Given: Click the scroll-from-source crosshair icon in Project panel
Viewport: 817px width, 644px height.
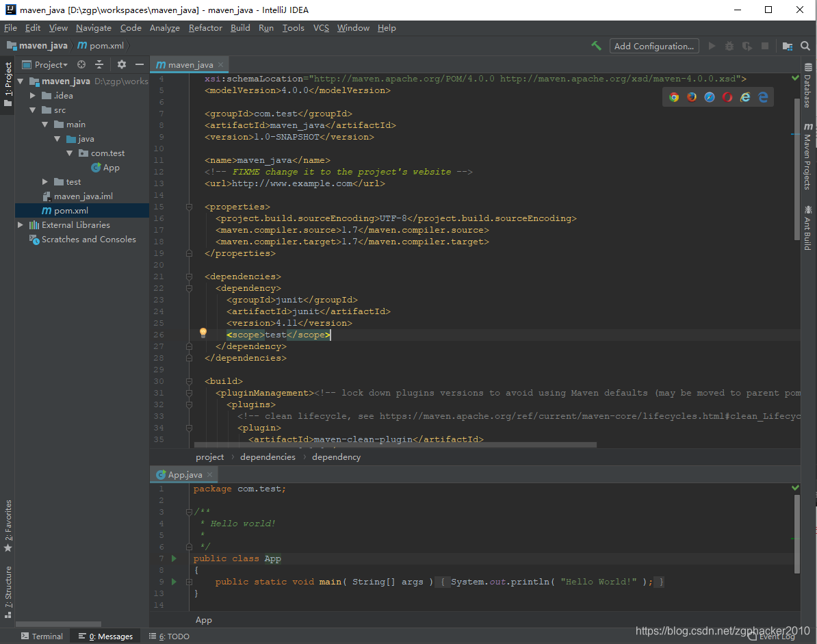Looking at the screenshot, I should click(x=81, y=64).
